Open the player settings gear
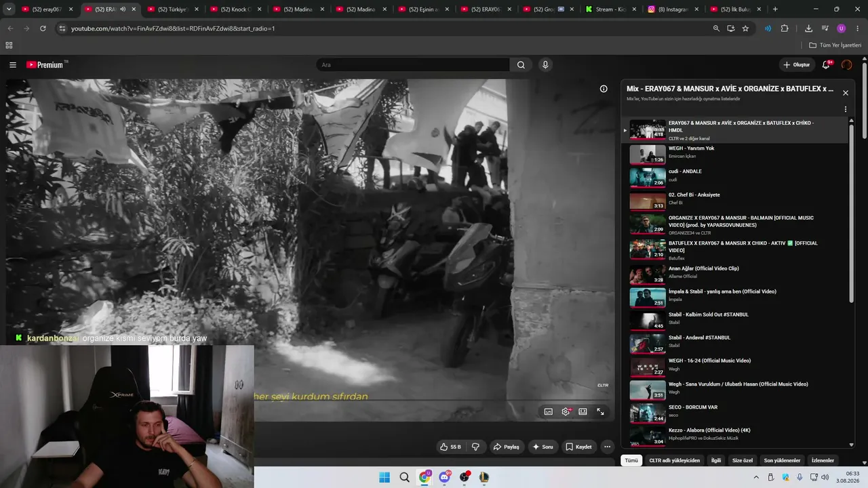 tap(566, 411)
